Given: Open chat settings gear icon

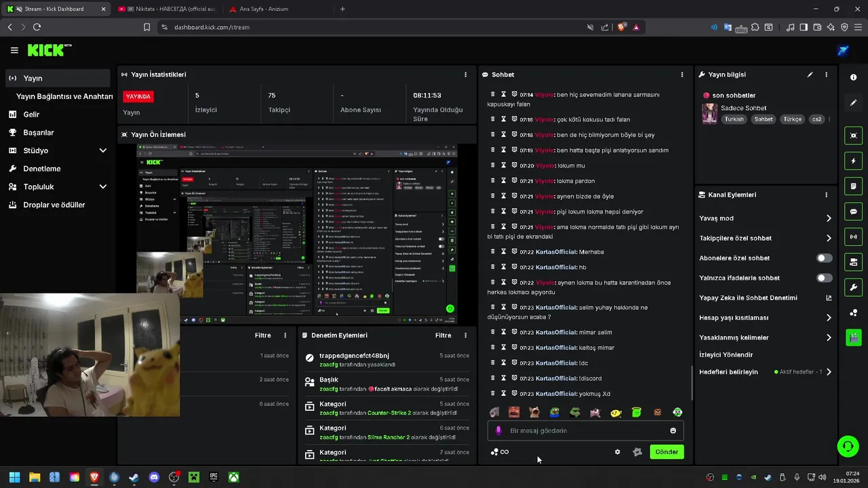Looking at the screenshot, I should [x=617, y=452].
